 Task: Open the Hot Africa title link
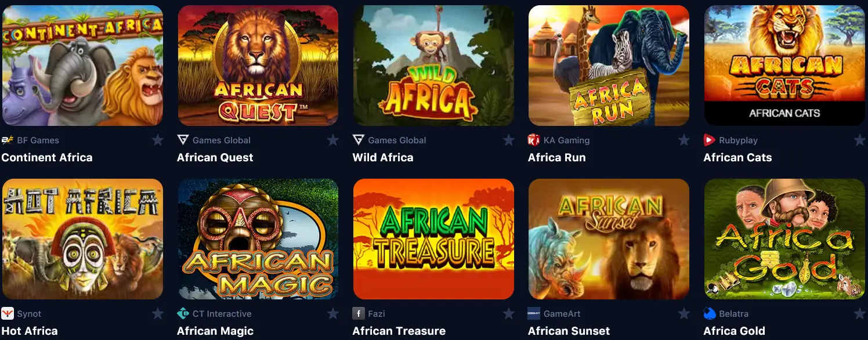pos(30,331)
